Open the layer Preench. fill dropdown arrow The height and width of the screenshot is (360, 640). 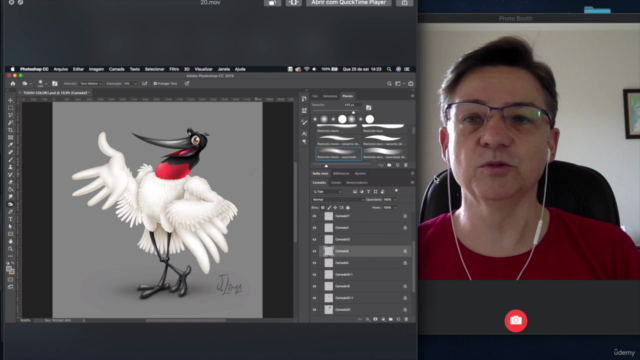coord(395,208)
